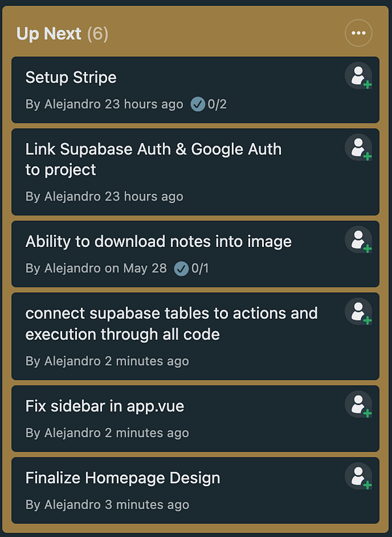Assign someone to connect supabase tables task
The height and width of the screenshot is (537, 392).
click(358, 312)
